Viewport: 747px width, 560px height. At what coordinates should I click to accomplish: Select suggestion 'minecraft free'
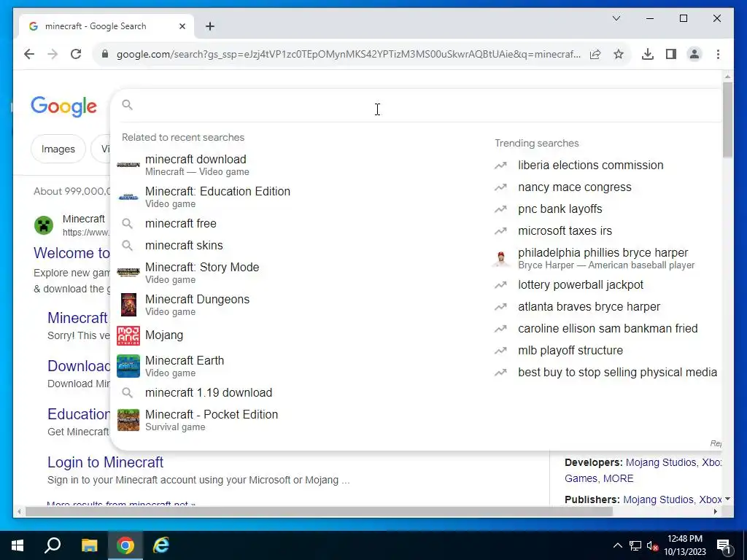(300, 223)
